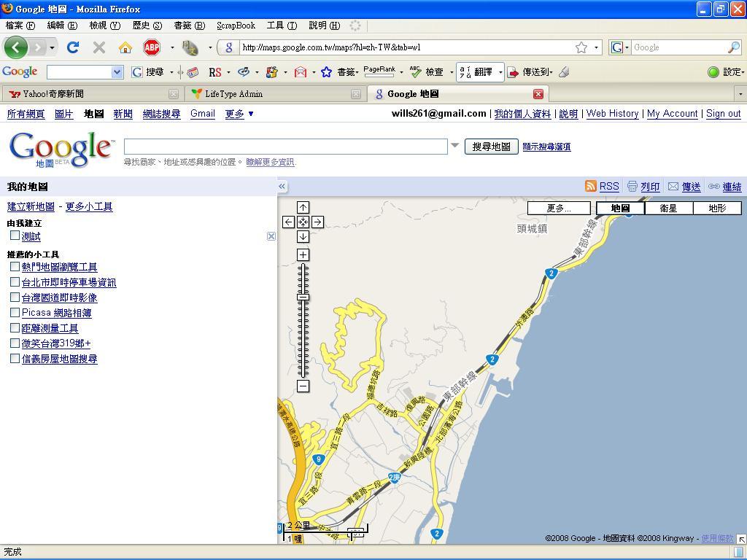The width and height of the screenshot is (747, 560).
Task: Open the tab list dropdown arrow
Action: pos(740,94)
